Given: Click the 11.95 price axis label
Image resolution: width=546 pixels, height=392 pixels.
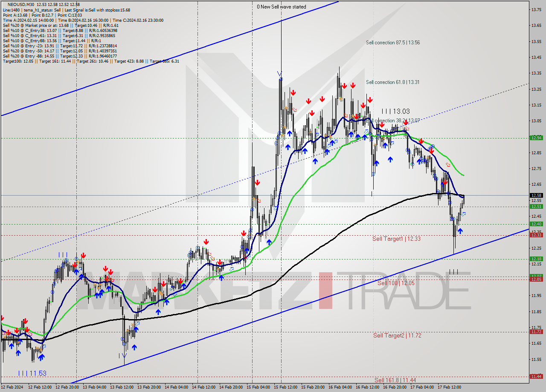Looking at the screenshot, I should 536,295.
